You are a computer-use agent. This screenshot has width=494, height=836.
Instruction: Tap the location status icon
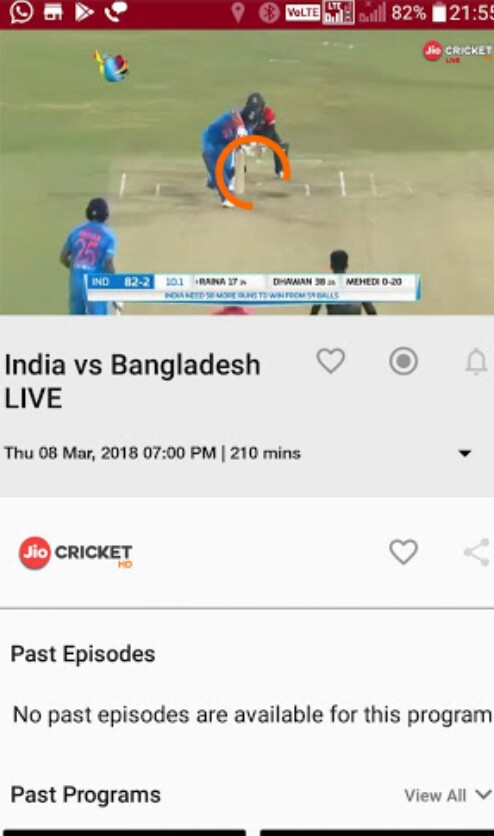click(x=238, y=13)
